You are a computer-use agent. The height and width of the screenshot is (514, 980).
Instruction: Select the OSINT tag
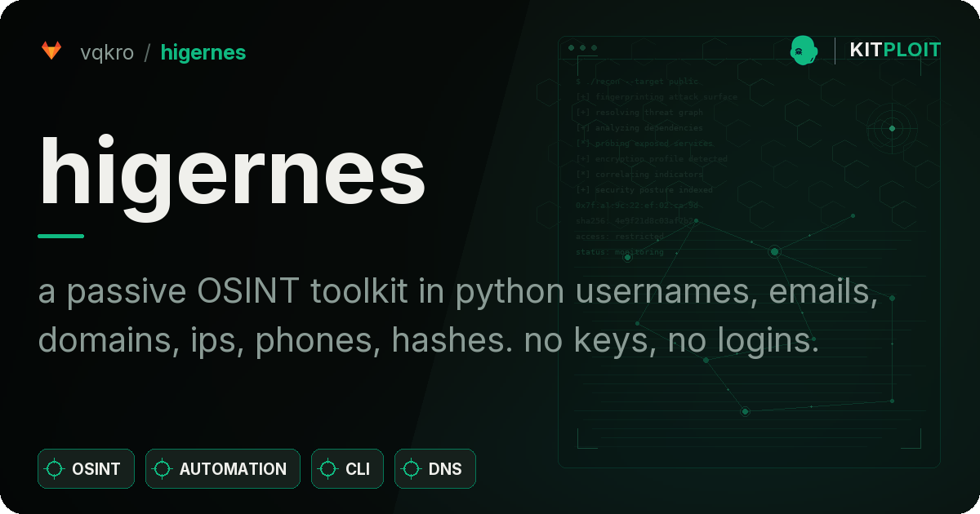point(86,469)
